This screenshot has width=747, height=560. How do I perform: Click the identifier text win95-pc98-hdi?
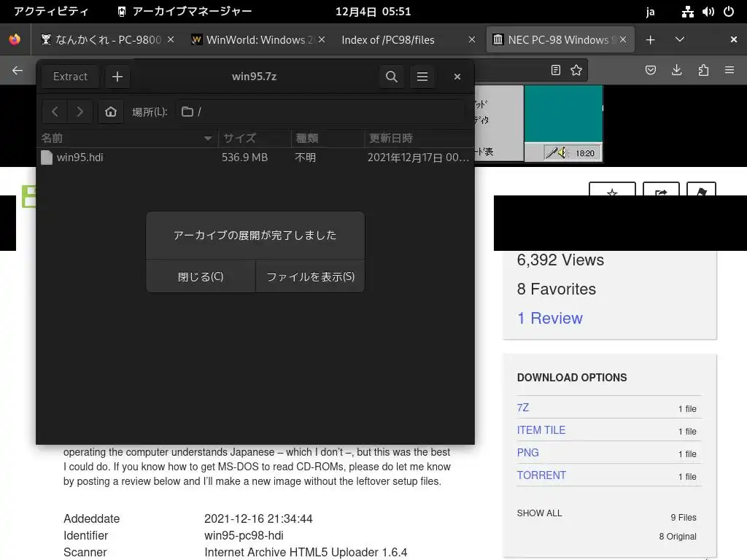click(x=244, y=535)
